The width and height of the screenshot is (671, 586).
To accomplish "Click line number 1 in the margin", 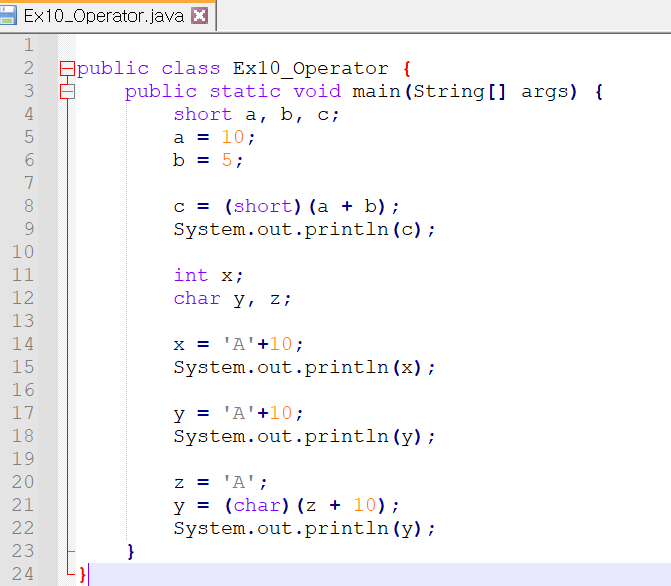I will 28,45.
